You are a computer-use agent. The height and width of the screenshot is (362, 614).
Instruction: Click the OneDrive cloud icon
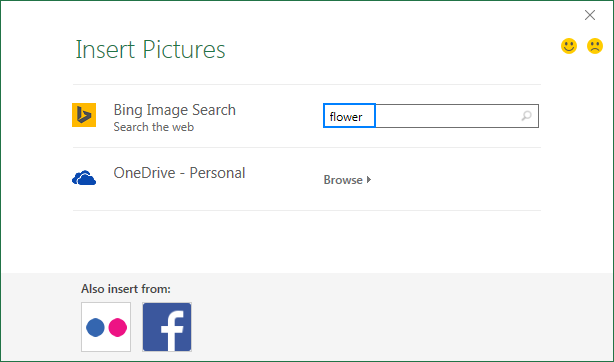84,178
